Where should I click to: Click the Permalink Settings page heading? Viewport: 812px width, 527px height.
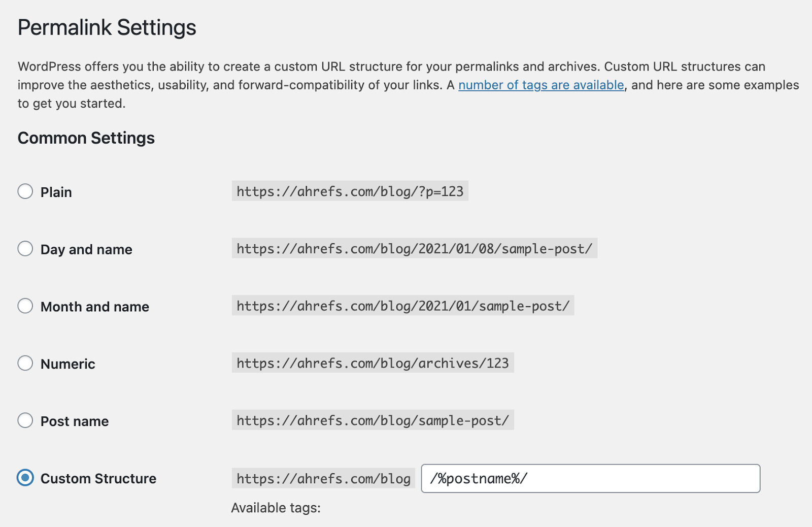(x=107, y=27)
